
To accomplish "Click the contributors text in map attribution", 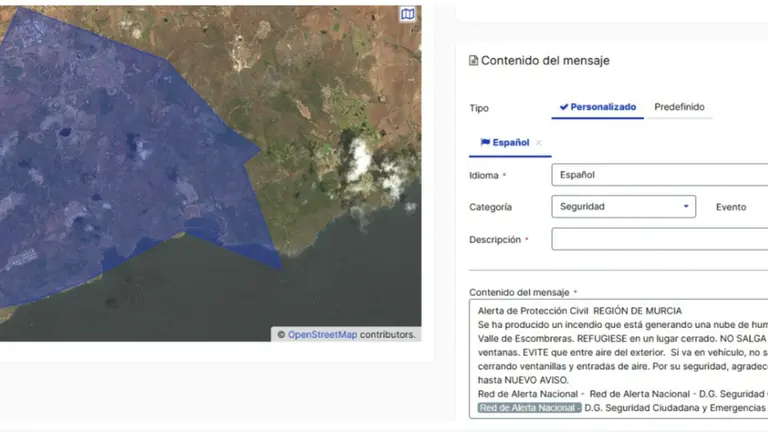I will coord(388,335).
